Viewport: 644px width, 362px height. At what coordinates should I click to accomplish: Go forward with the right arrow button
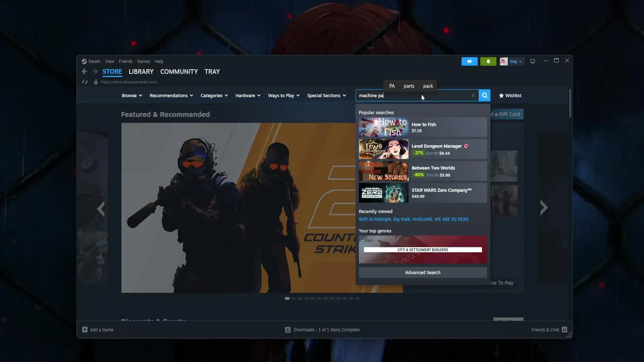pos(95,71)
